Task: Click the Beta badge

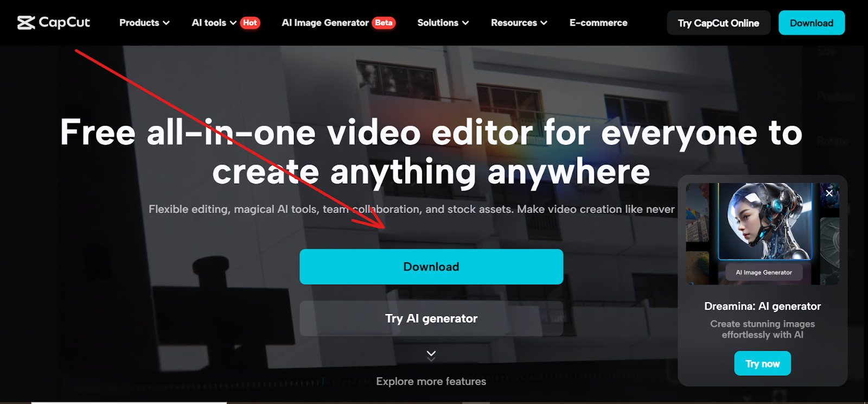Action: (384, 23)
